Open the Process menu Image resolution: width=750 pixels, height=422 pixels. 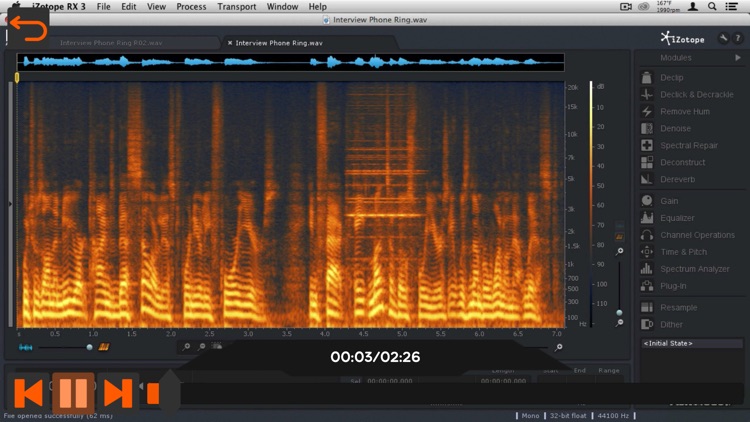[191, 6]
